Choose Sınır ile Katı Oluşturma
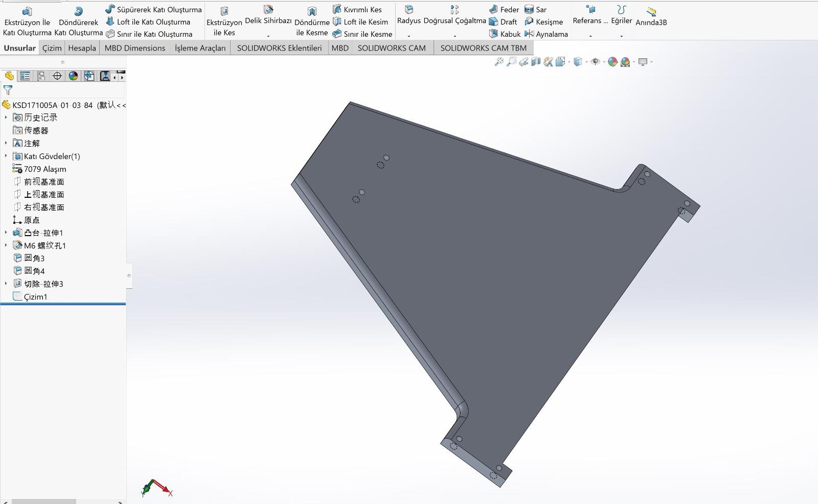The image size is (818, 504). coord(149,34)
